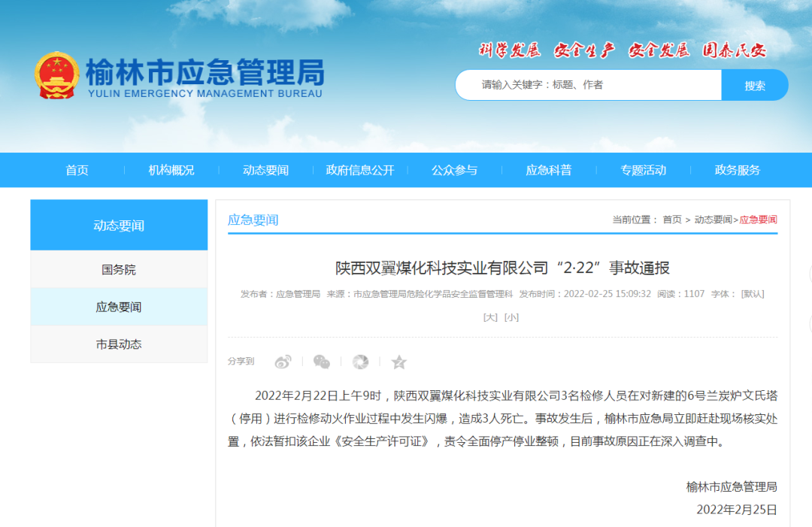Click the 搜索 search button
The image size is (812, 527).
(x=754, y=85)
